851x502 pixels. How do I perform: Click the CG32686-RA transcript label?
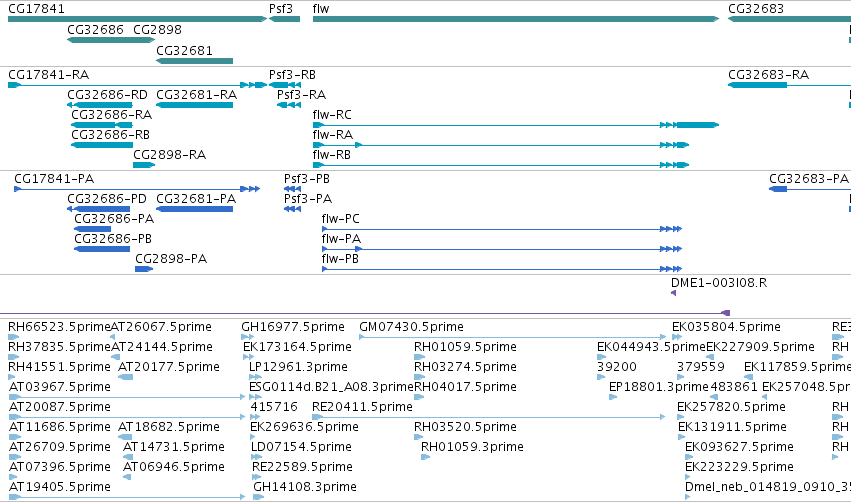coord(112,115)
